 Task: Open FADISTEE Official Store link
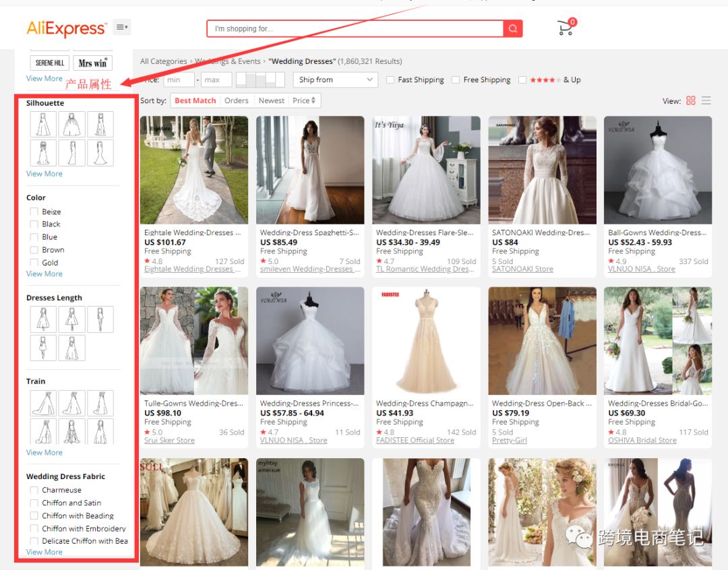click(415, 440)
